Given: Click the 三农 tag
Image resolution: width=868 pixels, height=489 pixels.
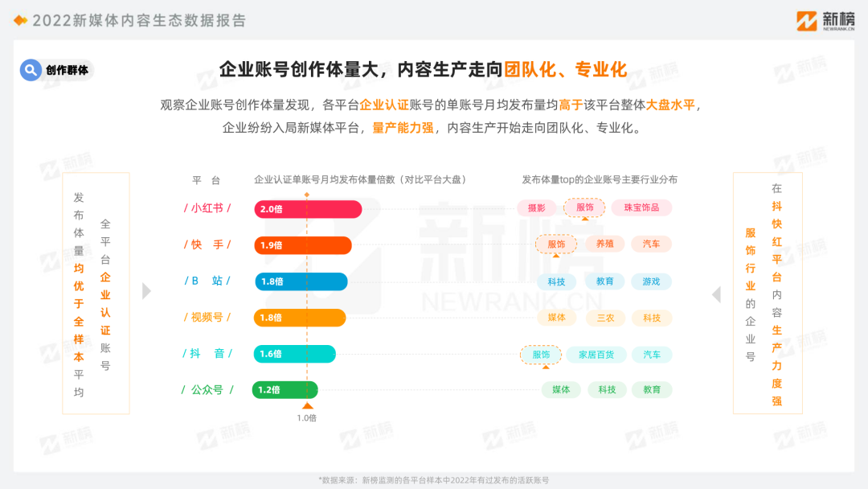Looking at the screenshot, I should point(605,318).
